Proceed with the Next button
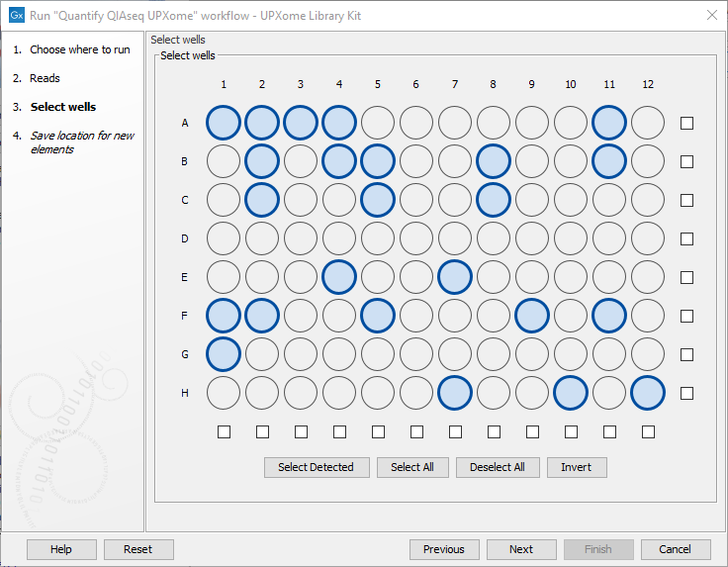 click(521, 549)
